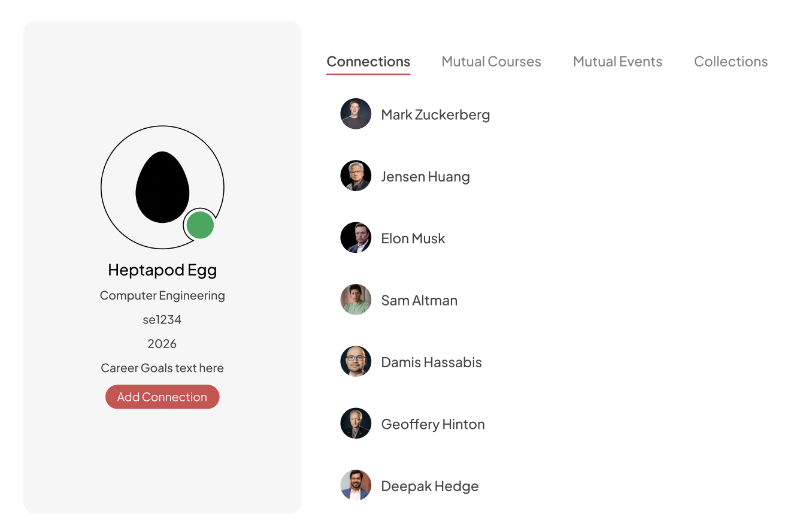
Task: Click Deepak Hedge's avatar photo
Action: tap(356, 485)
